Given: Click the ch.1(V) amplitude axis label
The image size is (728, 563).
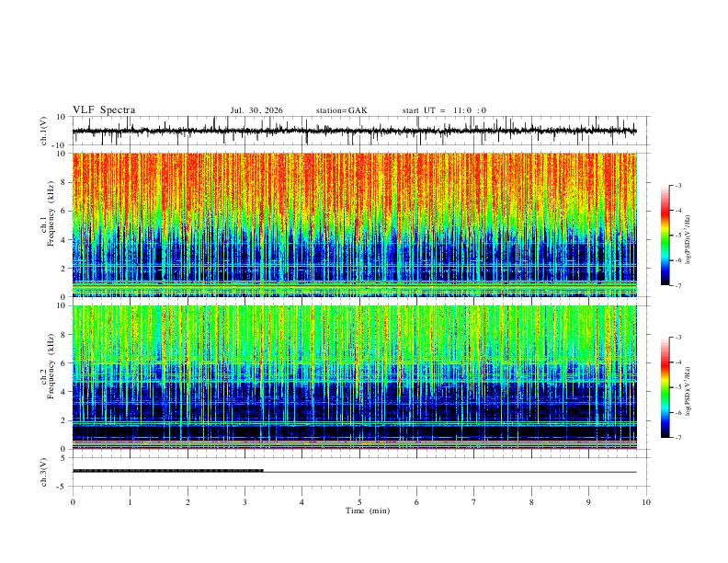Looking at the screenshot, I should [44, 131].
